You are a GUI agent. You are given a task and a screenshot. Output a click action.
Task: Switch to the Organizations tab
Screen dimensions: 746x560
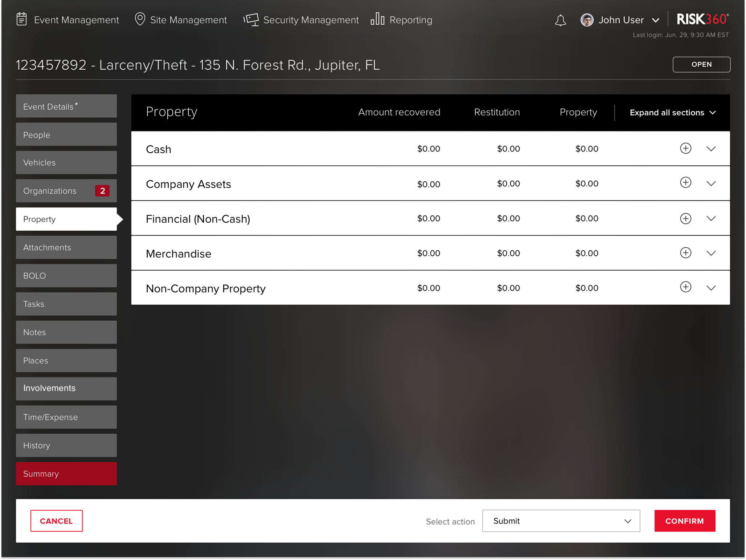tap(66, 191)
